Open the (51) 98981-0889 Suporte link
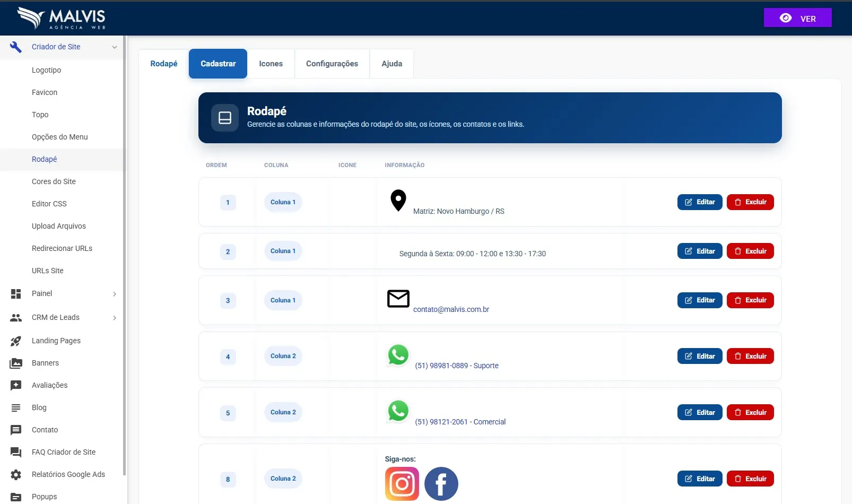This screenshot has width=852, height=504. point(457,366)
